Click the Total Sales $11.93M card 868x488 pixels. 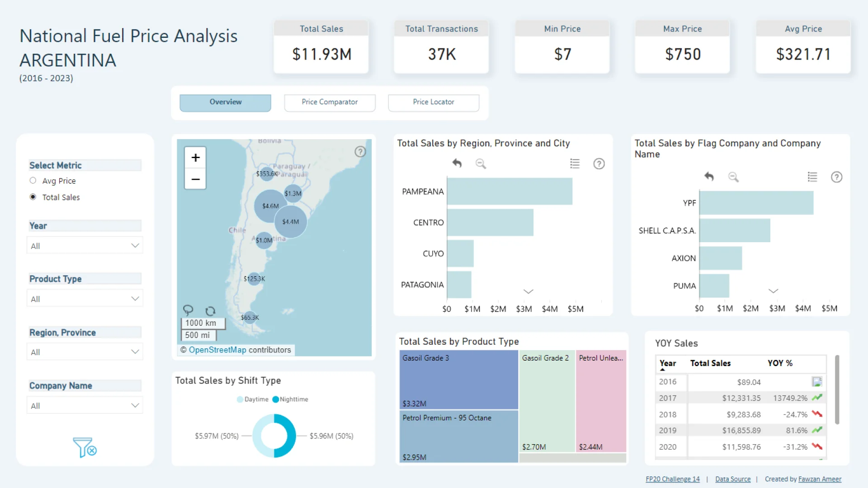pyautogui.click(x=321, y=47)
